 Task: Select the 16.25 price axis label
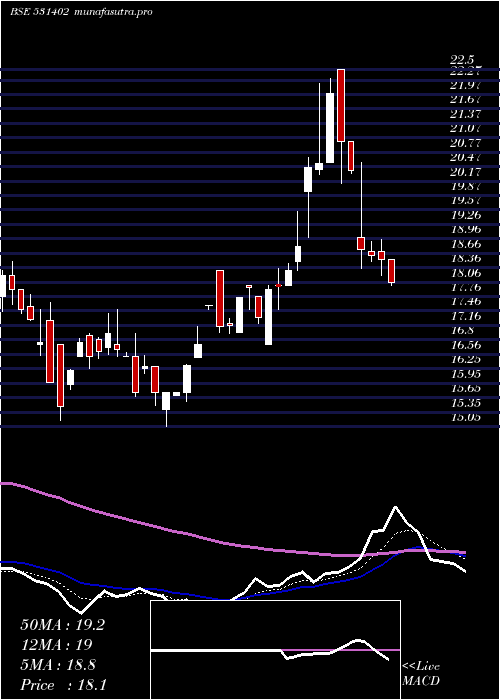coord(466,359)
